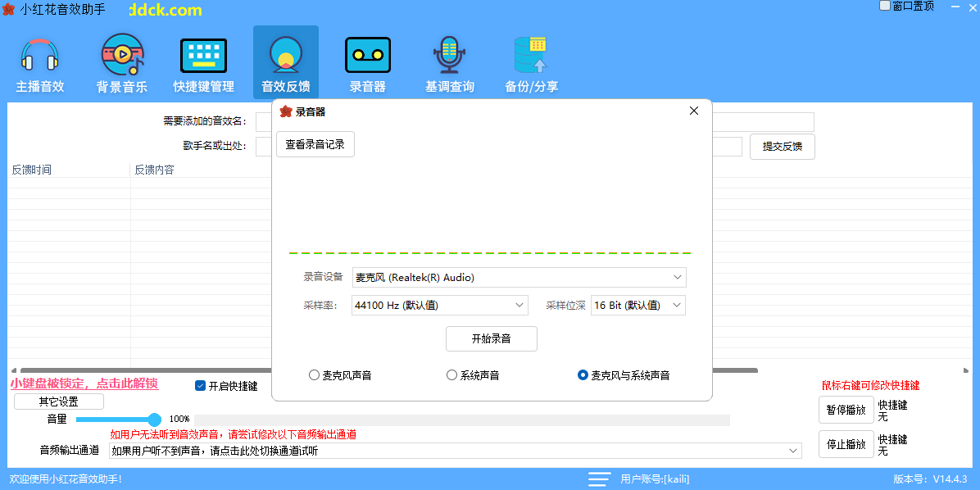
Task: Click the 开始录音 button
Action: point(491,338)
